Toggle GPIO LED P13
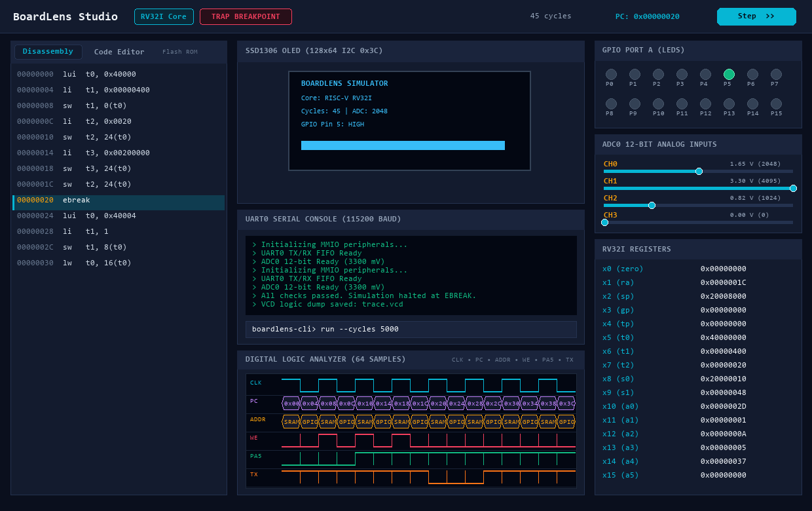This screenshot has width=812, height=511. pyautogui.click(x=729, y=104)
